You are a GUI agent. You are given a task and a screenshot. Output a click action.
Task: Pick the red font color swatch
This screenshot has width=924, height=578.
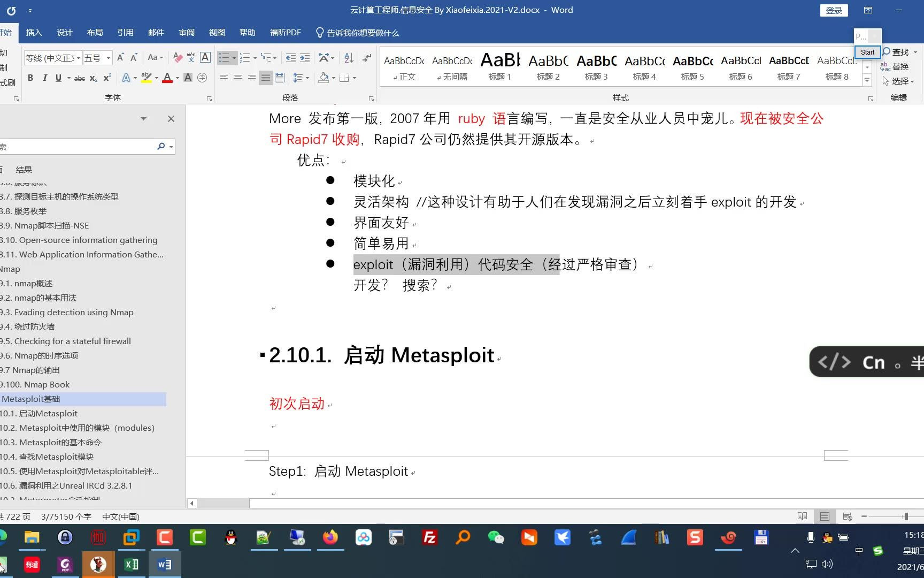(x=166, y=78)
